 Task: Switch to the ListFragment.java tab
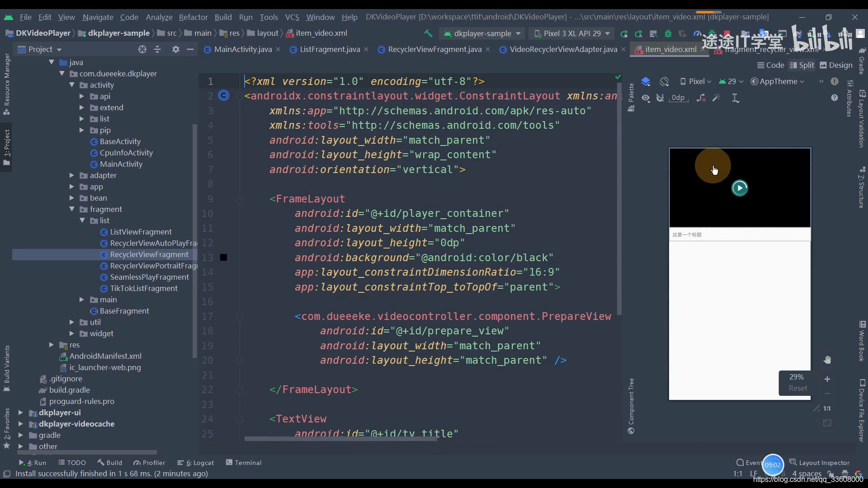tap(330, 49)
